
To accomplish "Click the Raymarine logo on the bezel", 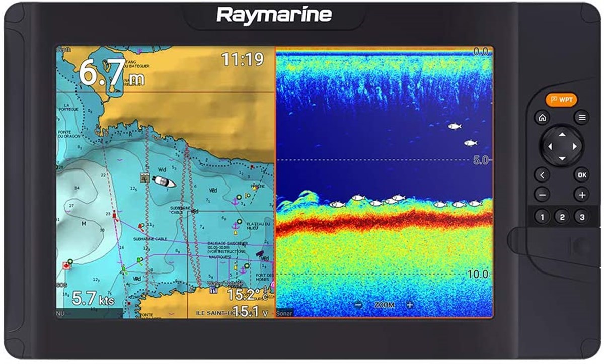I will [x=274, y=15].
